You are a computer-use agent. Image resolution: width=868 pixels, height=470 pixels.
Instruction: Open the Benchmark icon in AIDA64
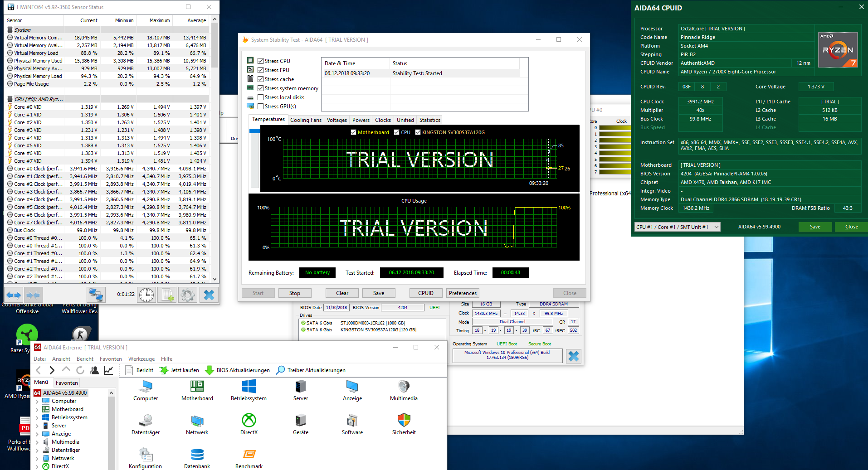pyautogui.click(x=249, y=458)
